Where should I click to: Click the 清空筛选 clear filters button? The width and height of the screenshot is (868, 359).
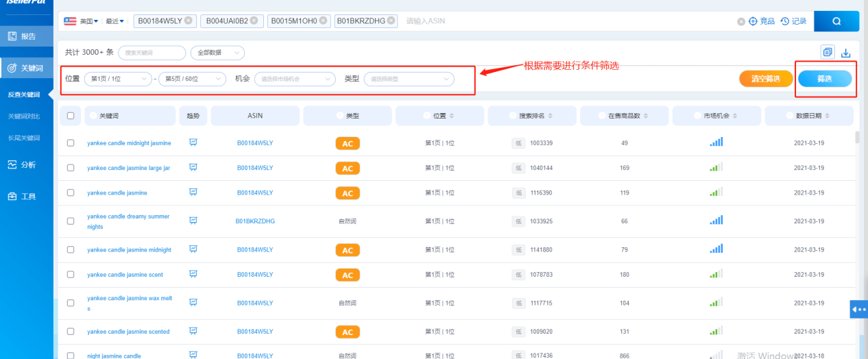766,79
